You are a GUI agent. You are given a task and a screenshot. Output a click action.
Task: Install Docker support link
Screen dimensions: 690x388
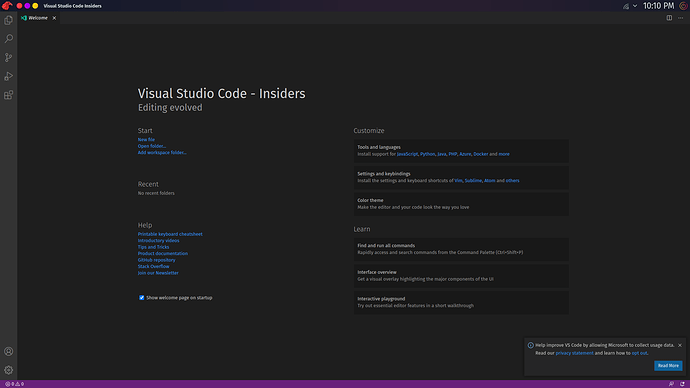point(481,154)
